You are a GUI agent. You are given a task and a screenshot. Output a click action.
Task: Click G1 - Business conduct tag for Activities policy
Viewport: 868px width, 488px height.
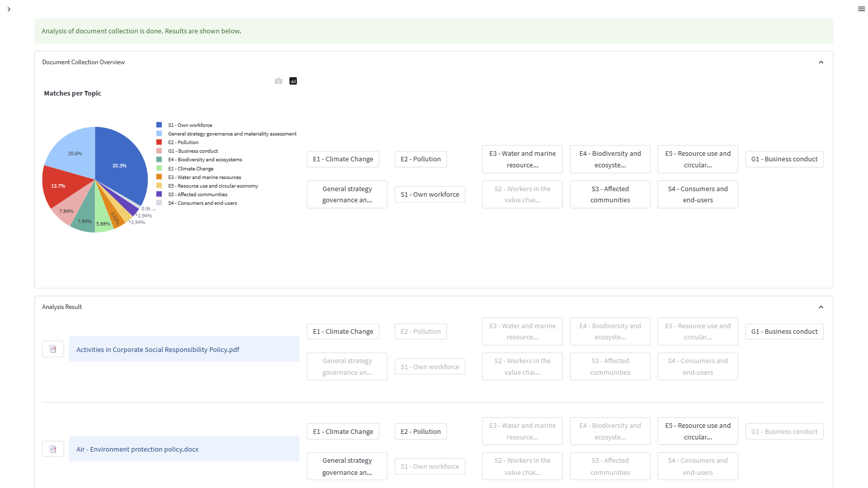[784, 332]
